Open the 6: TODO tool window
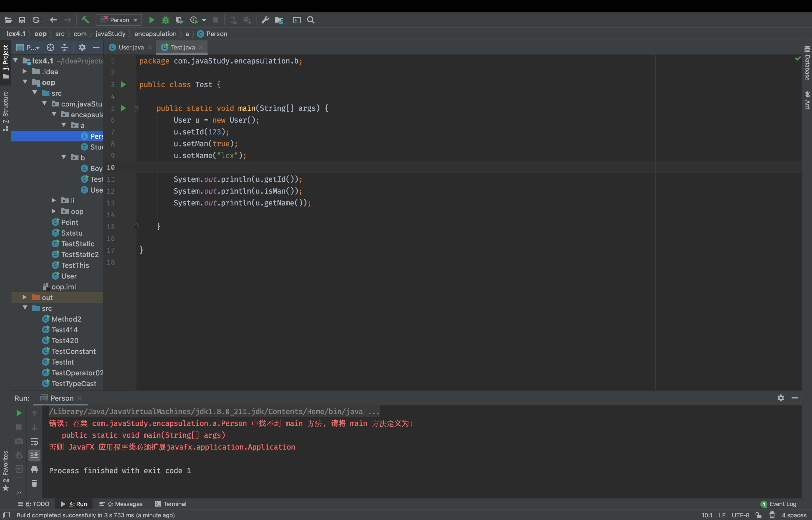This screenshot has height=520, width=812. point(33,504)
